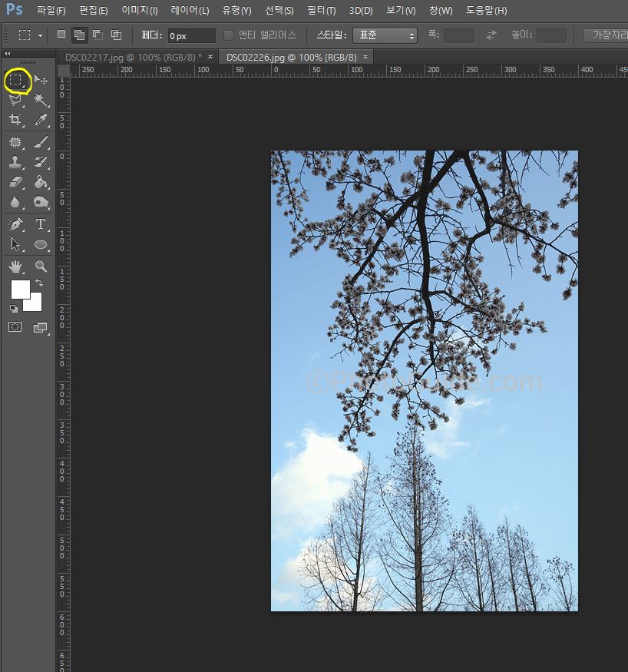The width and height of the screenshot is (628, 672).
Task: Select the Ellipse shape tool
Action: click(41, 244)
